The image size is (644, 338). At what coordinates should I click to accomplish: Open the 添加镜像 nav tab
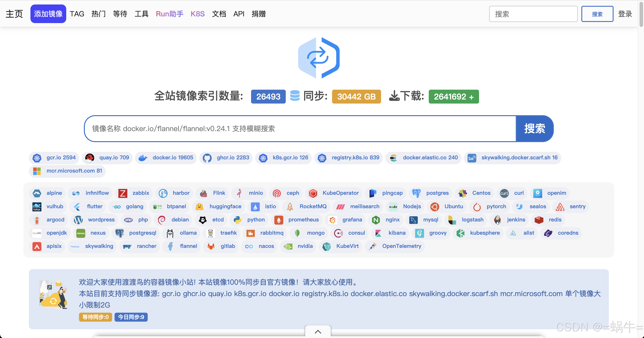click(48, 14)
